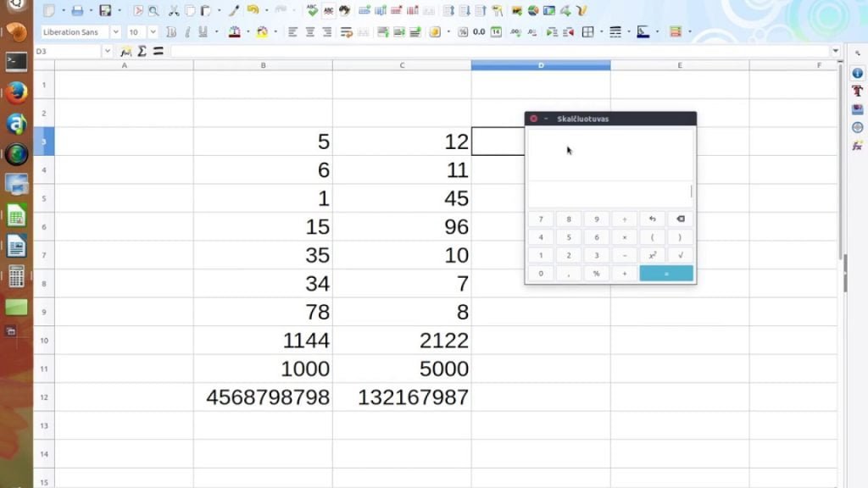This screenshot has height=488, width=868.
Task: Expand the formula bar arrow
Action: (x=835, y=51)
